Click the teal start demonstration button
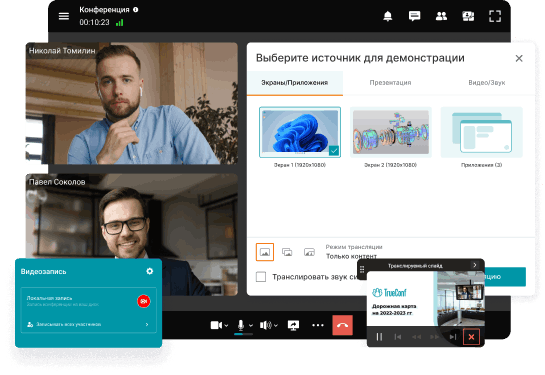The width and height of the screenshot is (545, 375). [505, 277]
